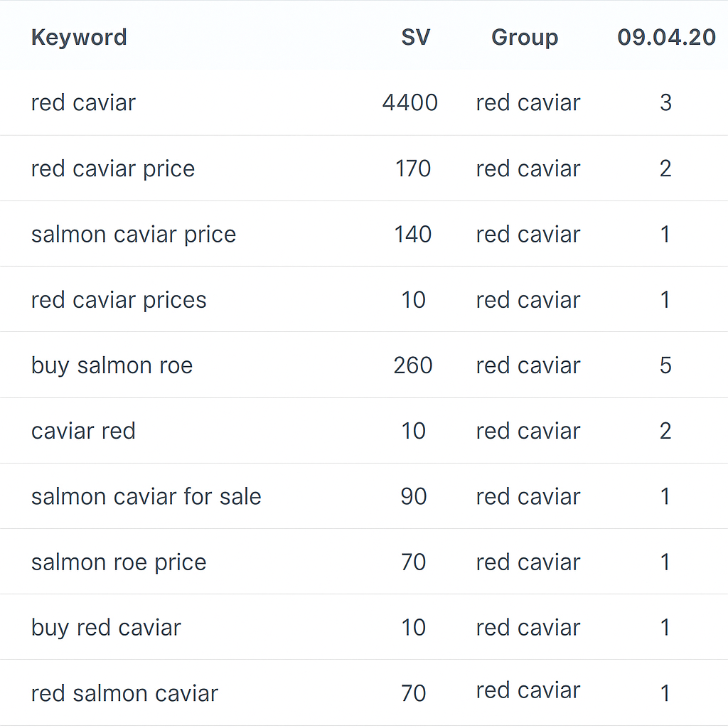Click the Group column header
The height and width of the screenshot is (728, 728).
point(525,37)
